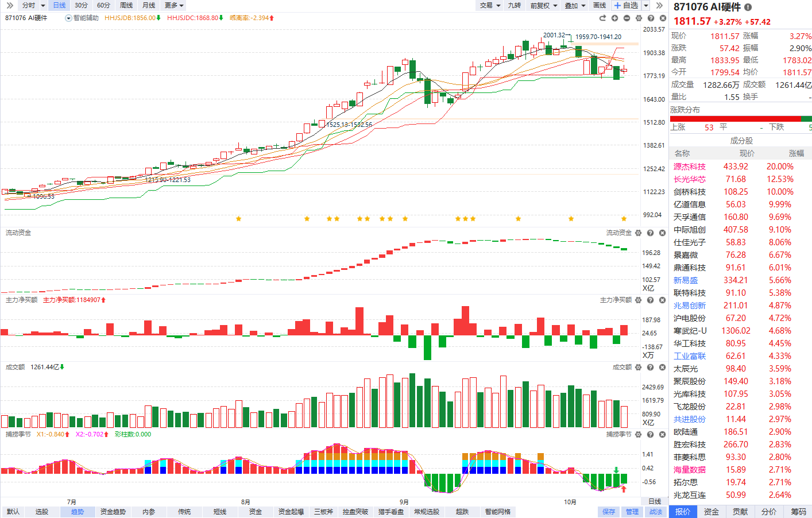The width and height of the screenshot is (812, 518).
Task: Expand the 叠加 overlay dropdown
Action: click(574, 5)
